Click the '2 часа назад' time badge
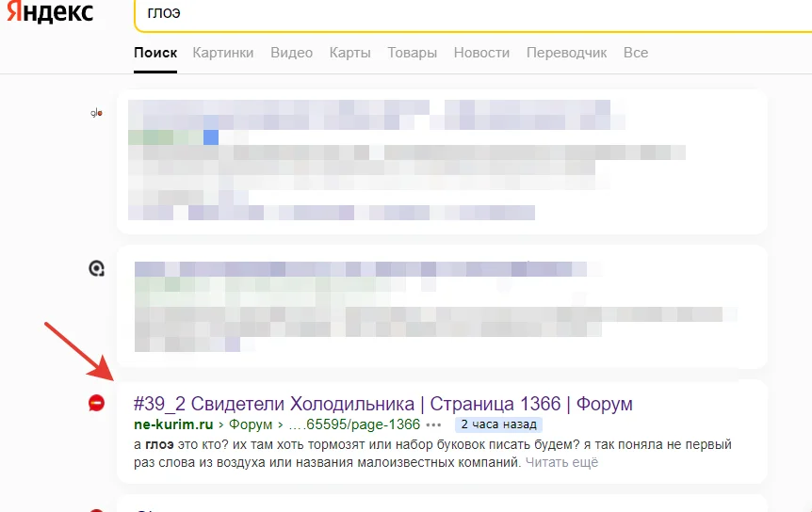Screen dimensions: 812x512 tap(498, 424)
